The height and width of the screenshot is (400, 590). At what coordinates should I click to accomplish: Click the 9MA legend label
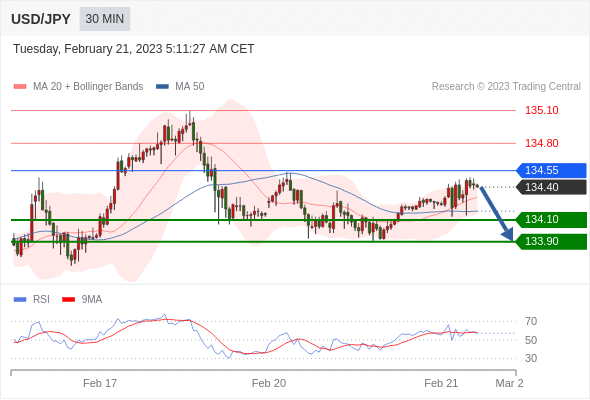pos(92,300)
